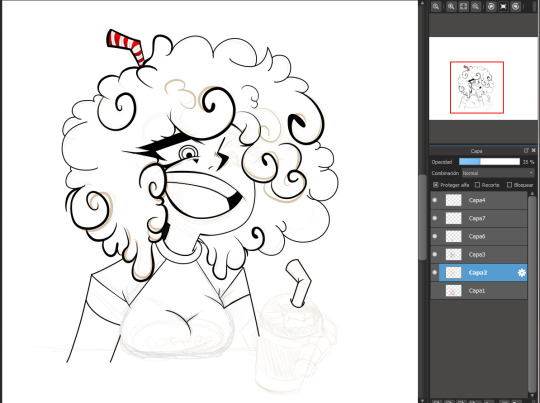This screenshot has width=540, height=403.
Task: Hide layer Capa2 via its visibility dot
Action: 435,272
